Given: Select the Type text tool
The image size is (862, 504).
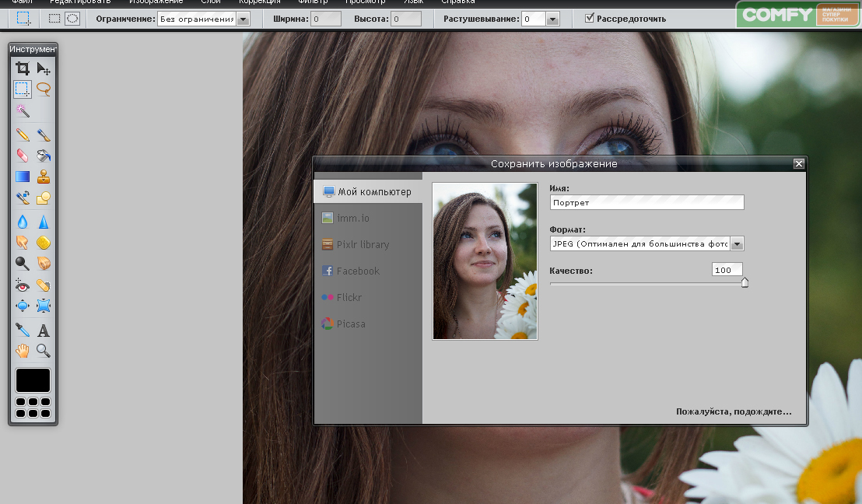Looking at the screenshot, I should click(x=44, y=330).
